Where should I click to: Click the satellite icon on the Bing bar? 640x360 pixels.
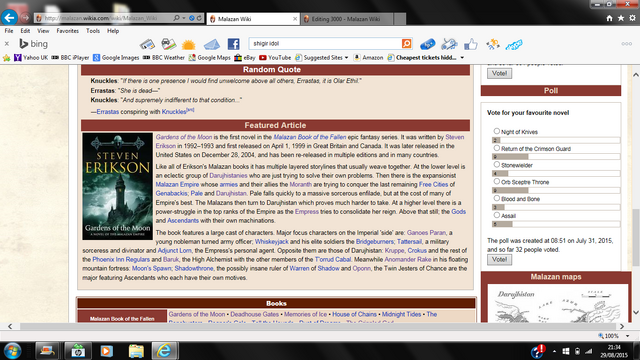[449, 44]
